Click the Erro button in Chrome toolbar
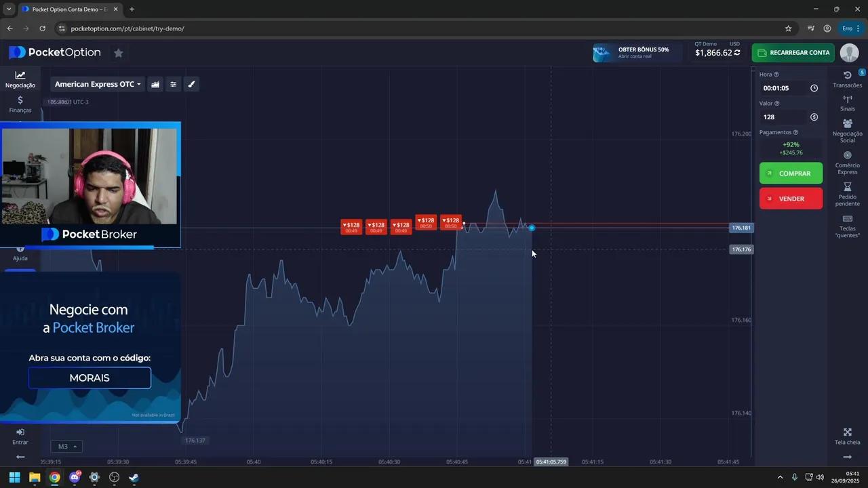The width and height of the screenshot is (868, 488). (850, 28)
